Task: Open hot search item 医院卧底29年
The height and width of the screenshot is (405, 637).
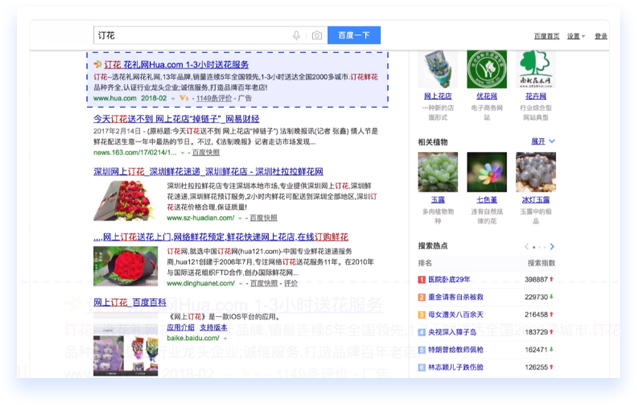Action: [456, 280]
